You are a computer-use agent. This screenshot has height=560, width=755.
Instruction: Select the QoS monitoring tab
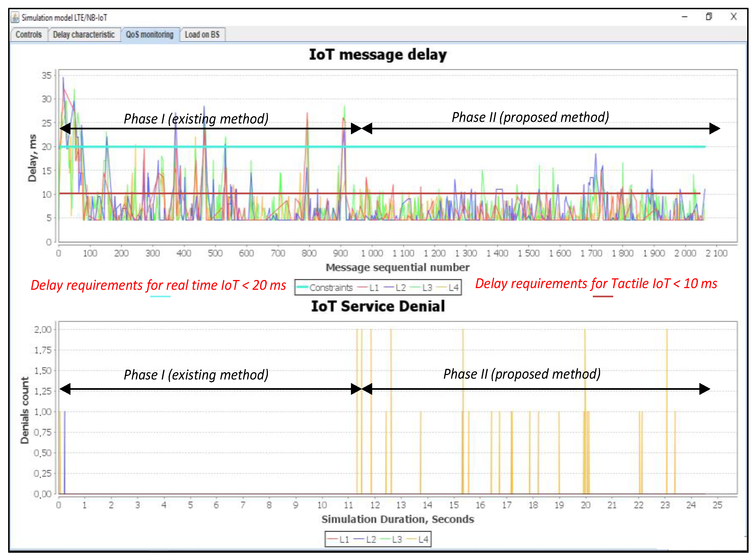pos(149,35)
